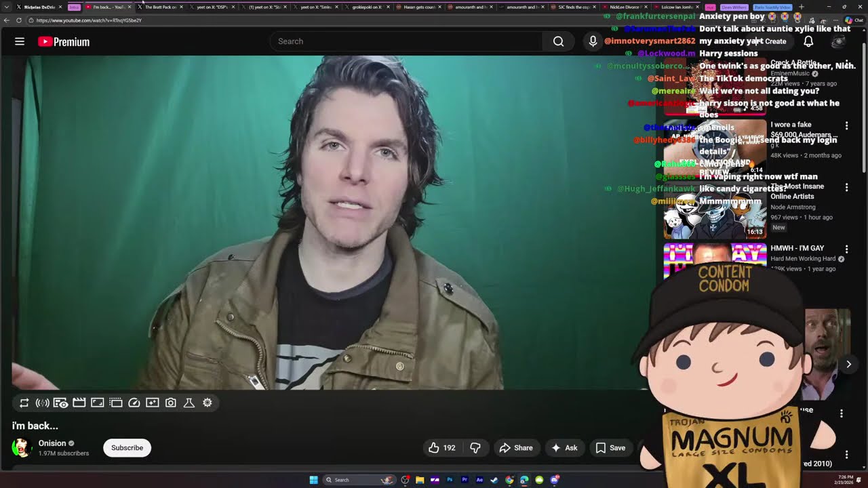Screen dimensions: 868x488
Task: Click the dotted-top window pop-out icon
Action: point(116,403)
